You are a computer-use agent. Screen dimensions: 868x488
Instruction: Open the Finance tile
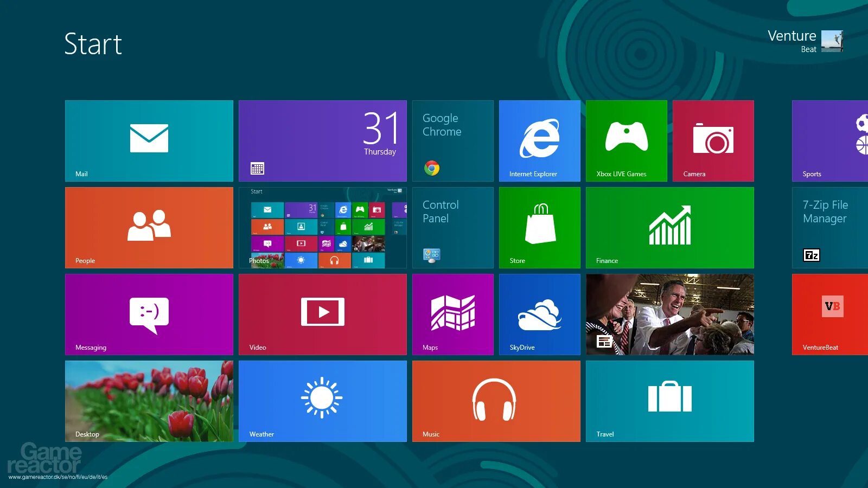pos(670,228)
